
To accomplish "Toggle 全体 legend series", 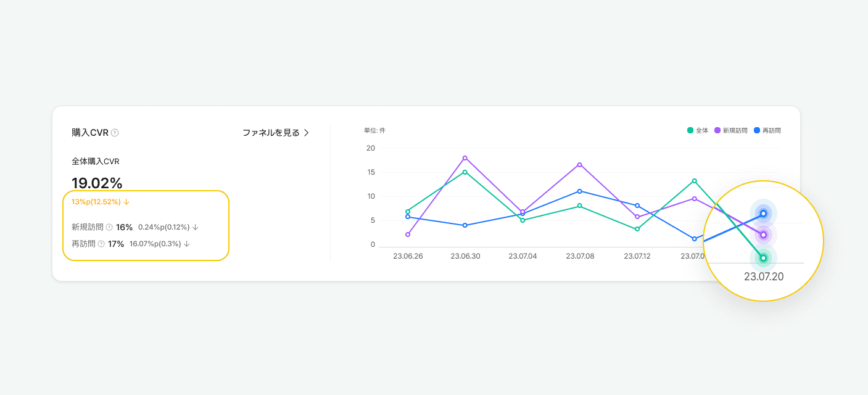I will [698, 130].
